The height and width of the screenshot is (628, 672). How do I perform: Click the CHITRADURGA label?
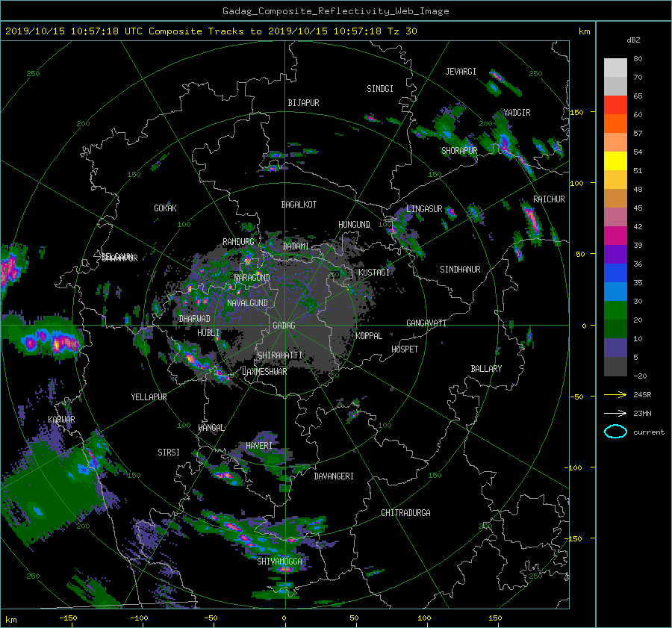point(406,513)
